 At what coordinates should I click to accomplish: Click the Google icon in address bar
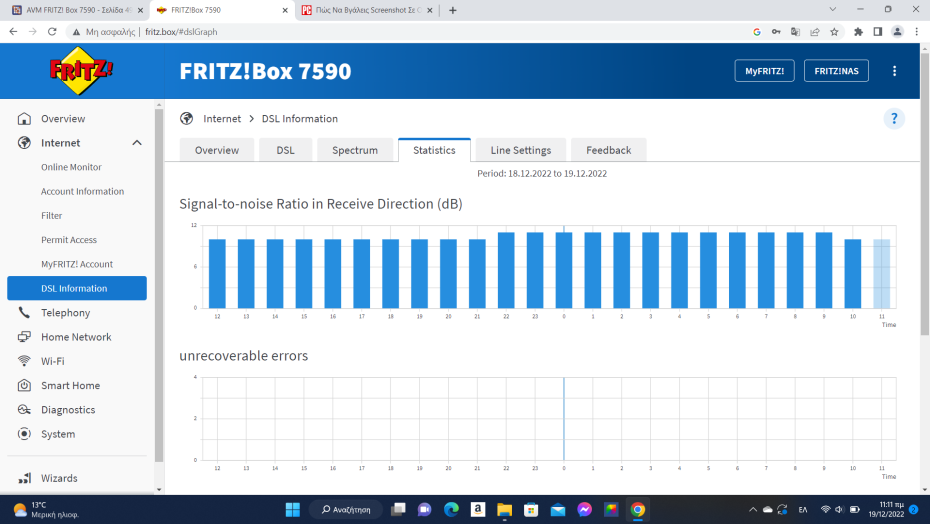pyautogui.click(x=757, y=32)
